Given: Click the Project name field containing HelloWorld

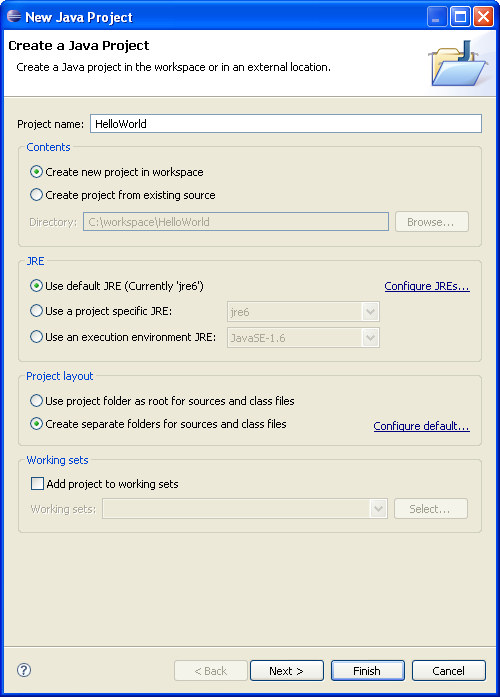Looking at the screenshot, I should point(286,124).
